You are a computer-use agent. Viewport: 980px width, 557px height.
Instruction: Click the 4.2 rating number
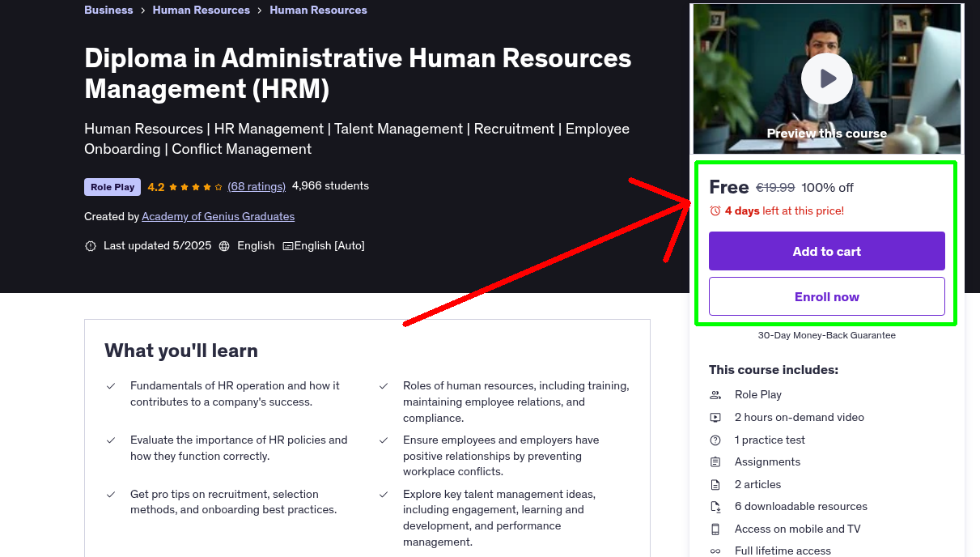click(x=156, y=187)
